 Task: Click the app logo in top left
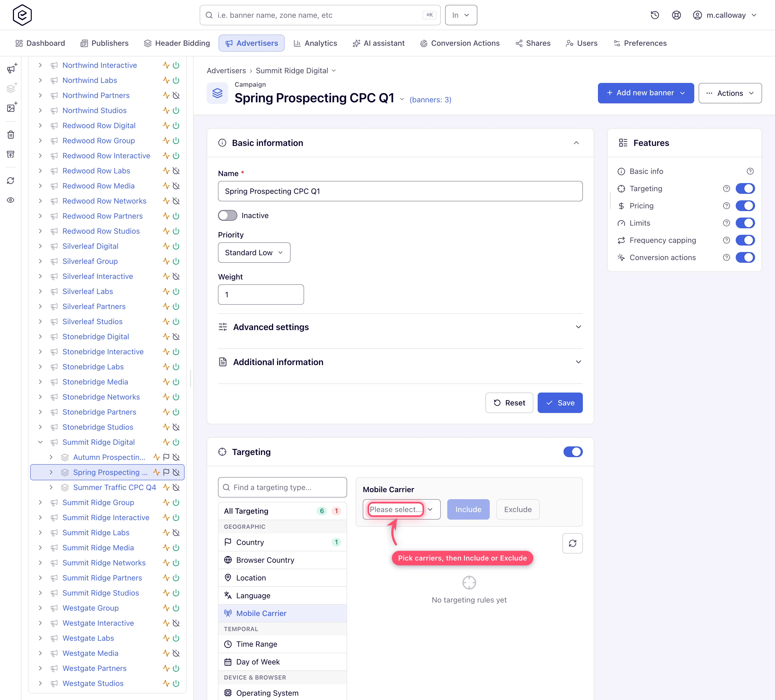coord(22,15)
